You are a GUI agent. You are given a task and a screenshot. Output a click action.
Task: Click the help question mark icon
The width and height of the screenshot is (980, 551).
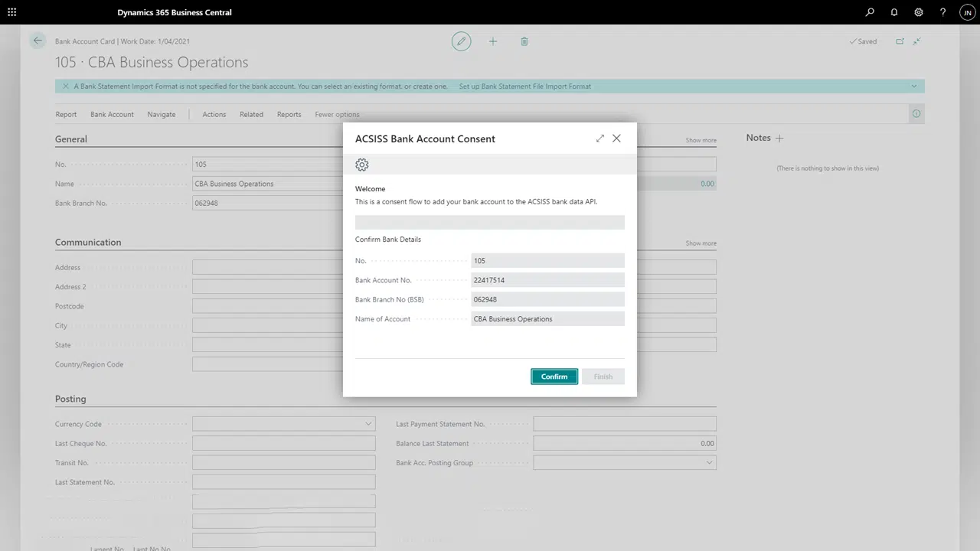[943, 12]
